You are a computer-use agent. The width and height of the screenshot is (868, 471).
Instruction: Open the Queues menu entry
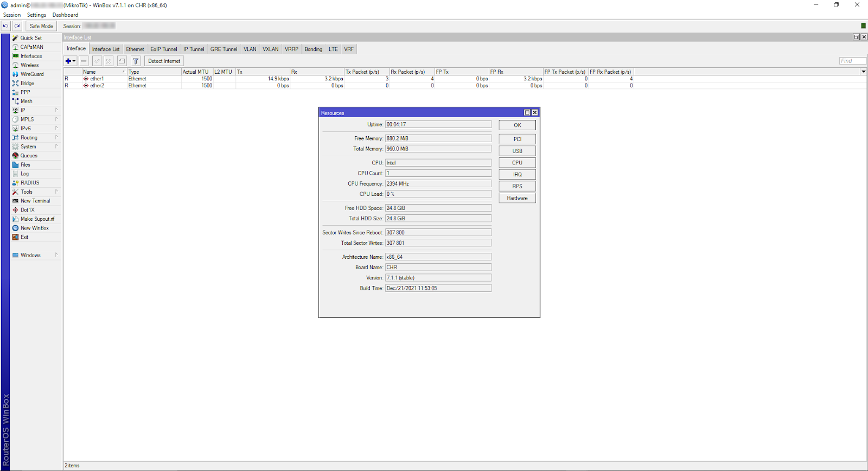click(x=29, y=156)
